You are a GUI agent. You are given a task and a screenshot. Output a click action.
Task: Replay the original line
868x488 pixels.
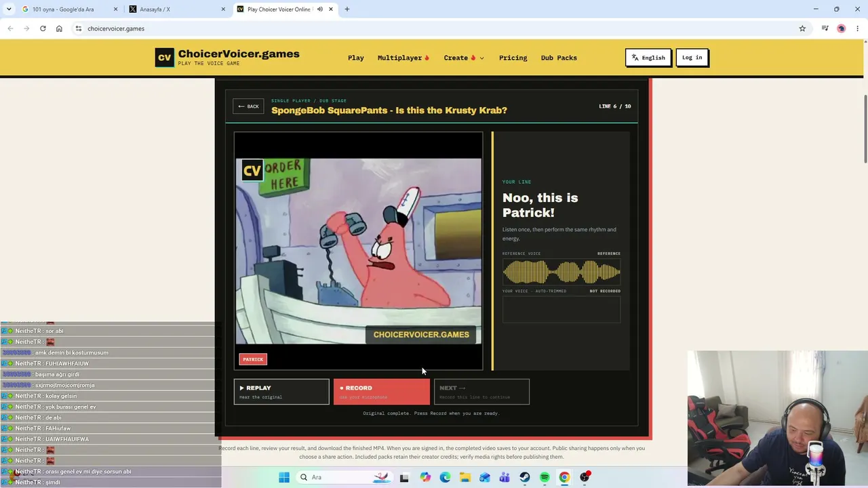click(x=281, y=392)
